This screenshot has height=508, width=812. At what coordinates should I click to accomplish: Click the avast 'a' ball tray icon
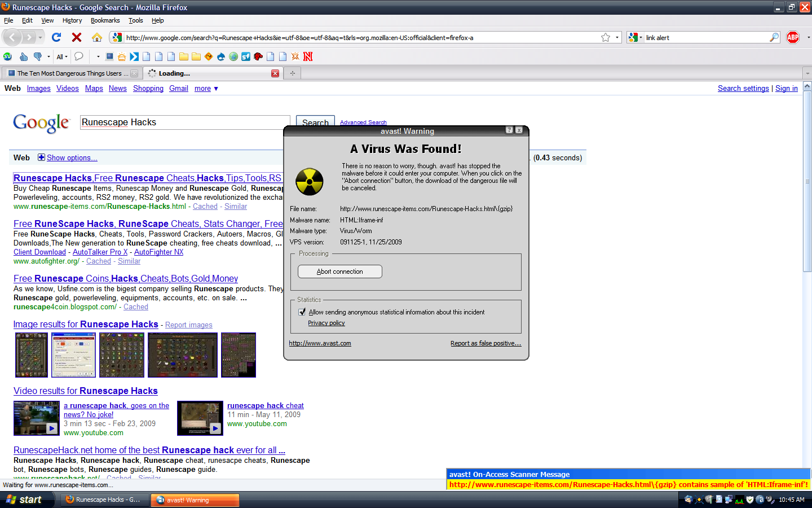tap(760, 500)
